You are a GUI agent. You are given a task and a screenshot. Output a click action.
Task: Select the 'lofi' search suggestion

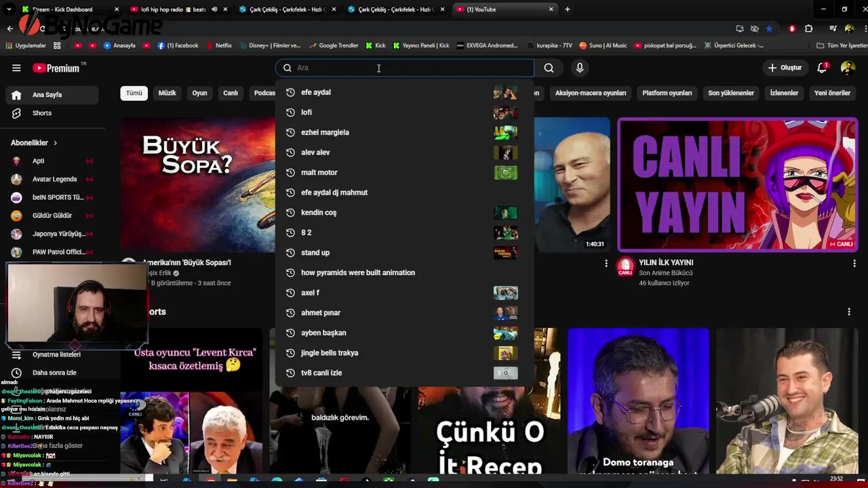(404, 113)
